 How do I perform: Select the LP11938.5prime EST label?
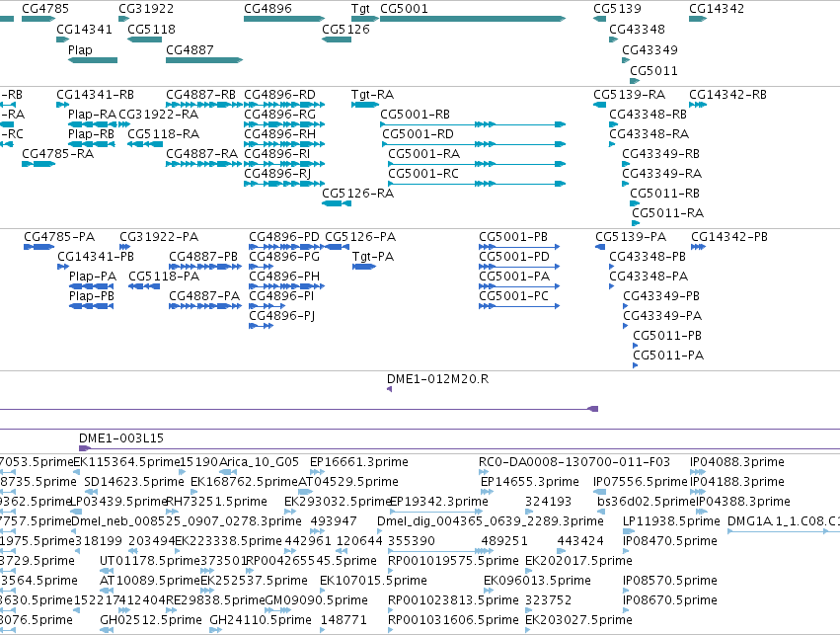[x=671, y=521]
